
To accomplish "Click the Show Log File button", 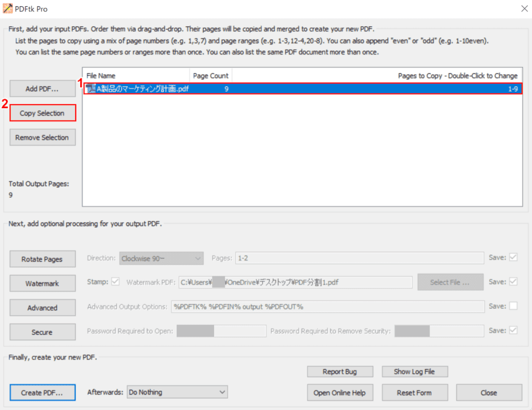I will pyautogui.click(x=415, y=372).
